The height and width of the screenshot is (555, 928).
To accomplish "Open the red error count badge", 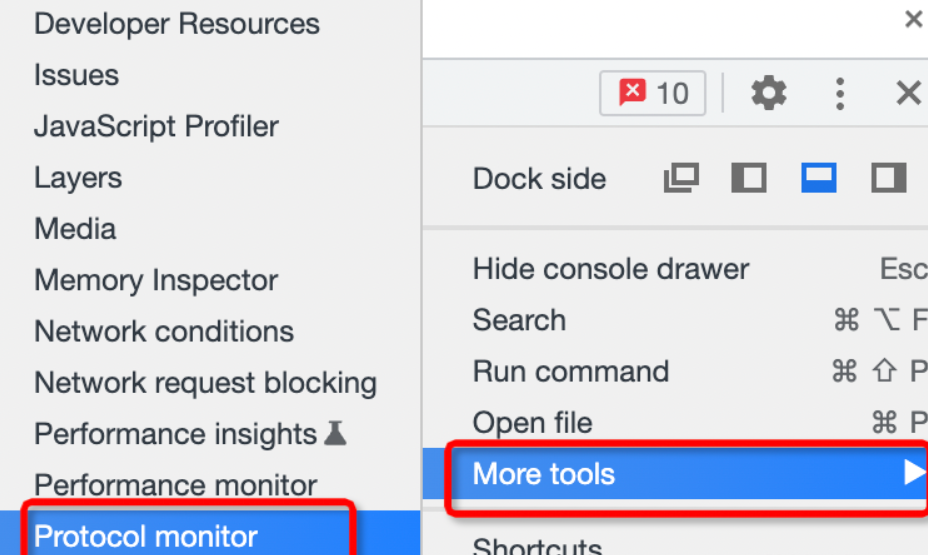I will click(x=653, y=93).
